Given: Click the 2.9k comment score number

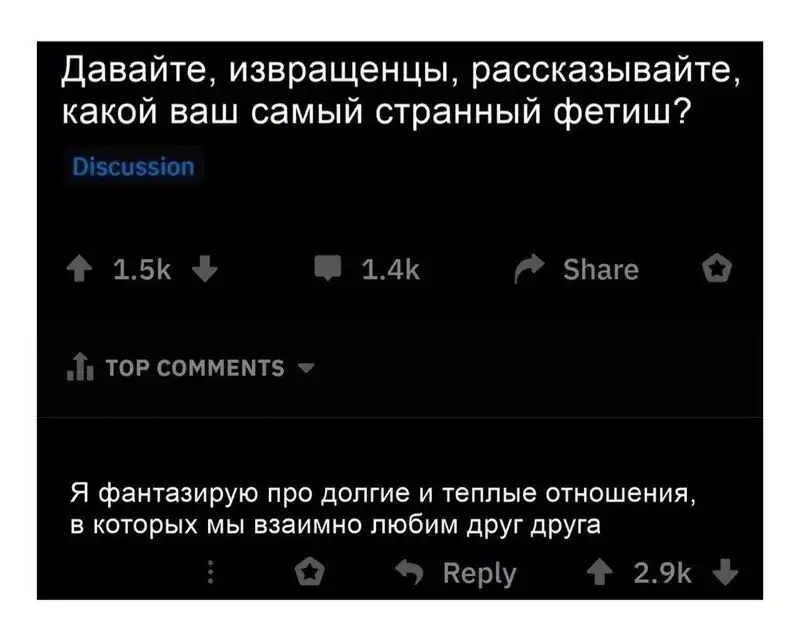Looking at the screenshot, I should point(664,574).
